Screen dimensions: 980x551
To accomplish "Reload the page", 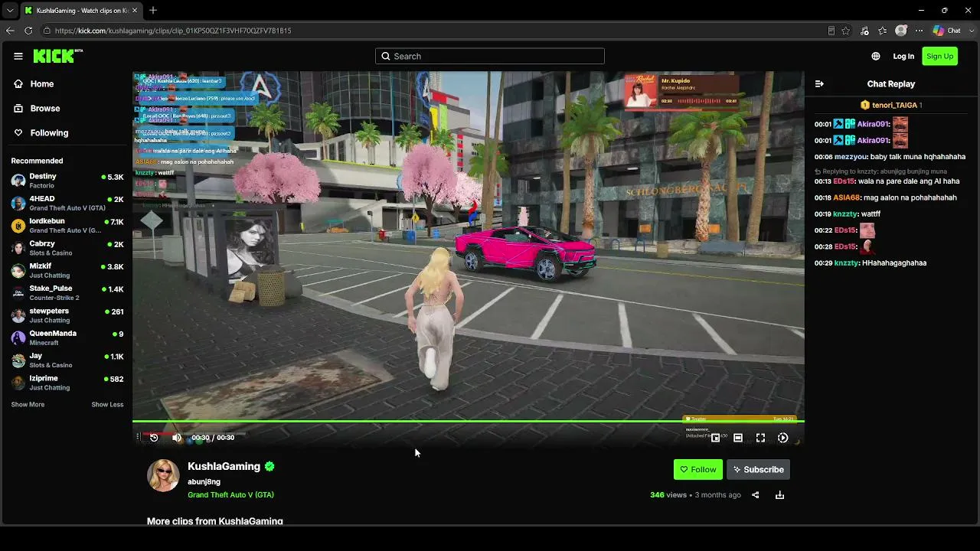I will coord(28,31).
